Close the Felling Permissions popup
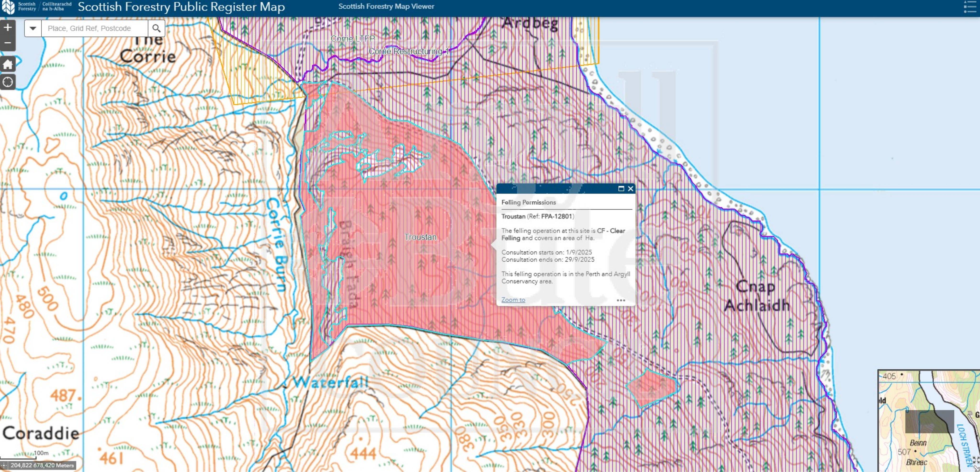This screenshot has width=980, height=472. point(630,188)
